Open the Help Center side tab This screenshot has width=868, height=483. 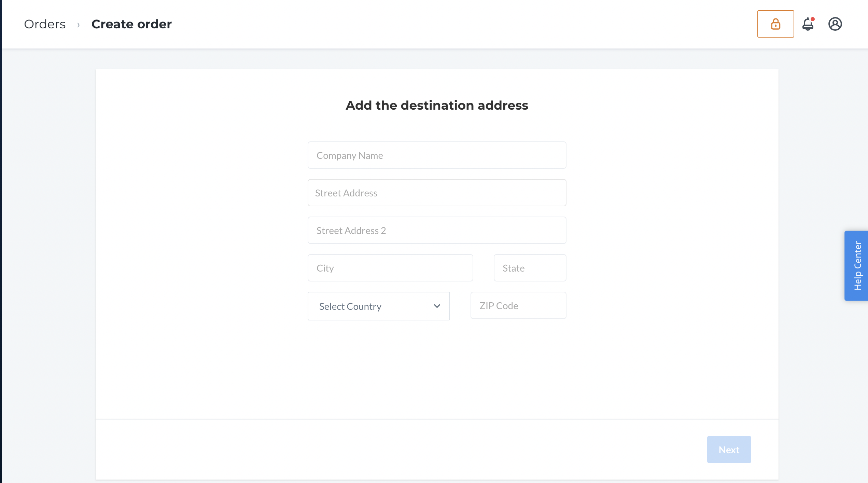pyautogui.click(x=856, y=266)
